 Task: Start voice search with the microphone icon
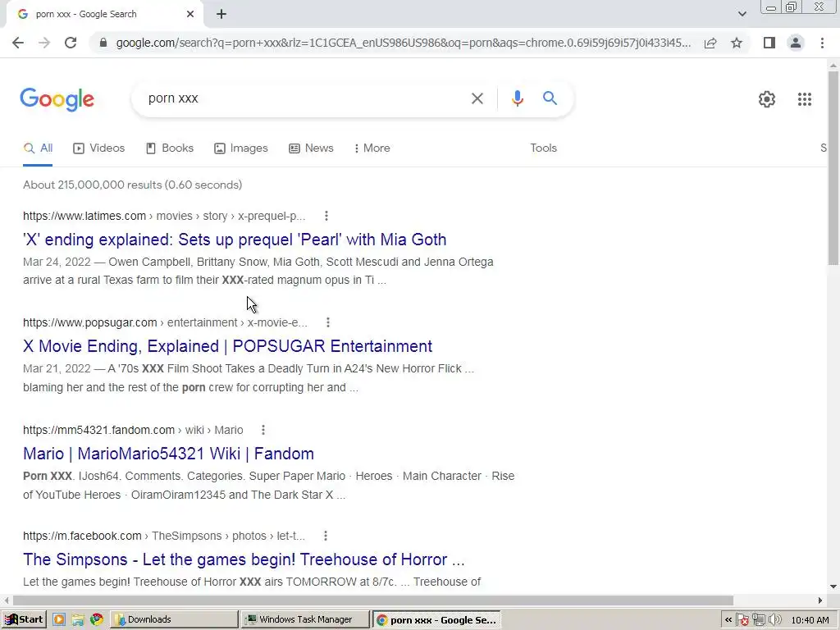517,98
